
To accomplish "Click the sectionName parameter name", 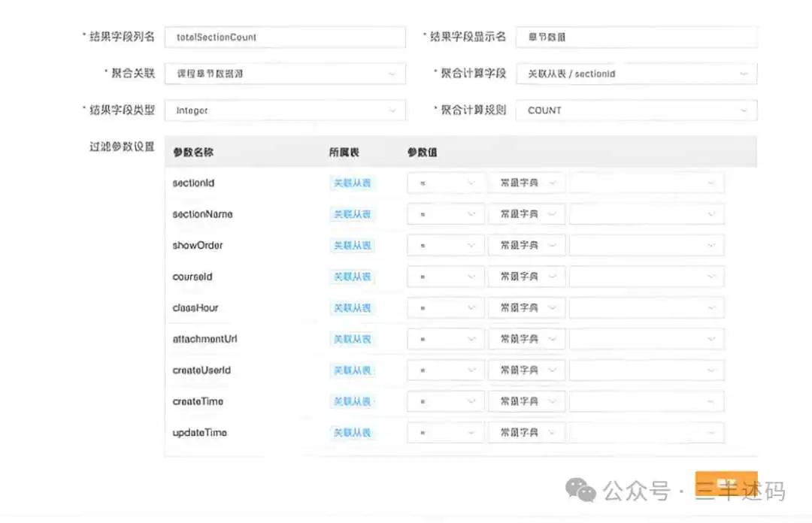I will click(202, 214).
